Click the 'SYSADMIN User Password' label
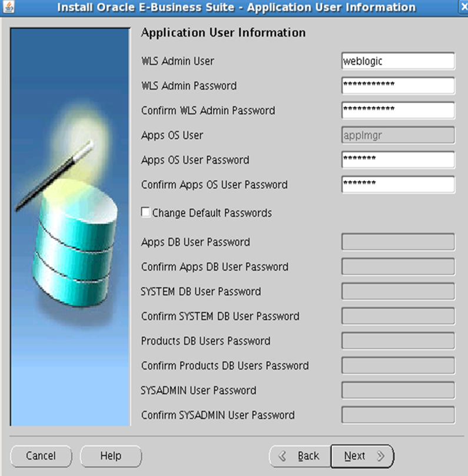This screenshot has height=476, width=468. point(198,390)
